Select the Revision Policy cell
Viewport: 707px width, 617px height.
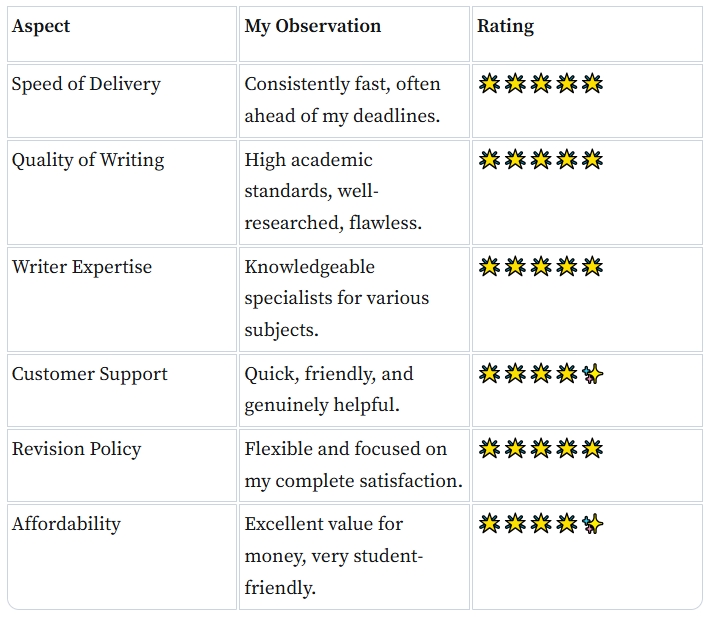pos(76,449)
